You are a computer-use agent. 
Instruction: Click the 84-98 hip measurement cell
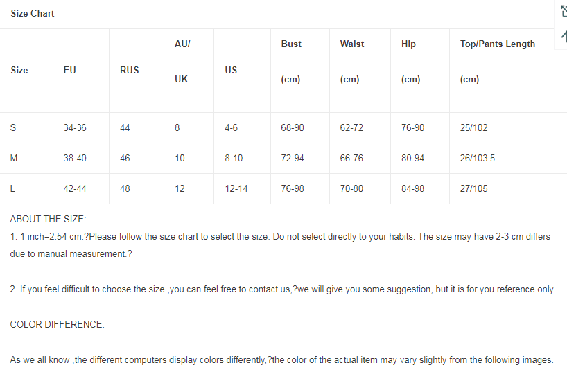click(412, 188)
